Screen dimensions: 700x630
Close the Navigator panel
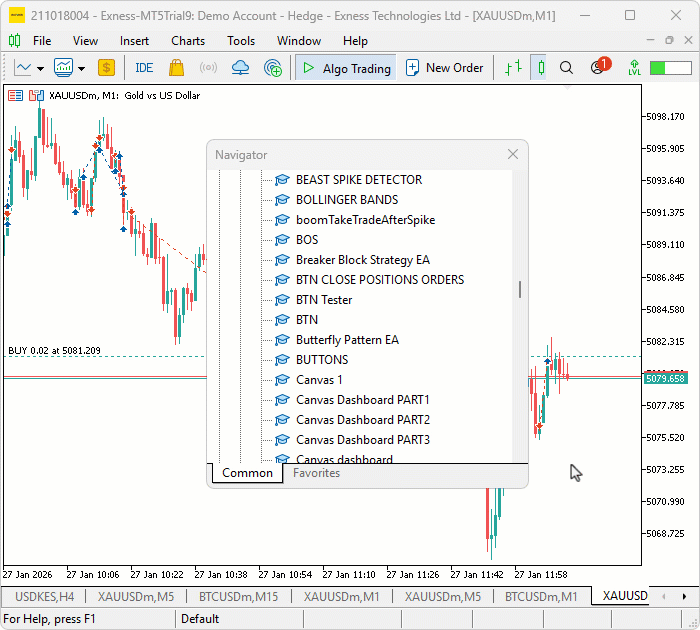tap(512, 154)
